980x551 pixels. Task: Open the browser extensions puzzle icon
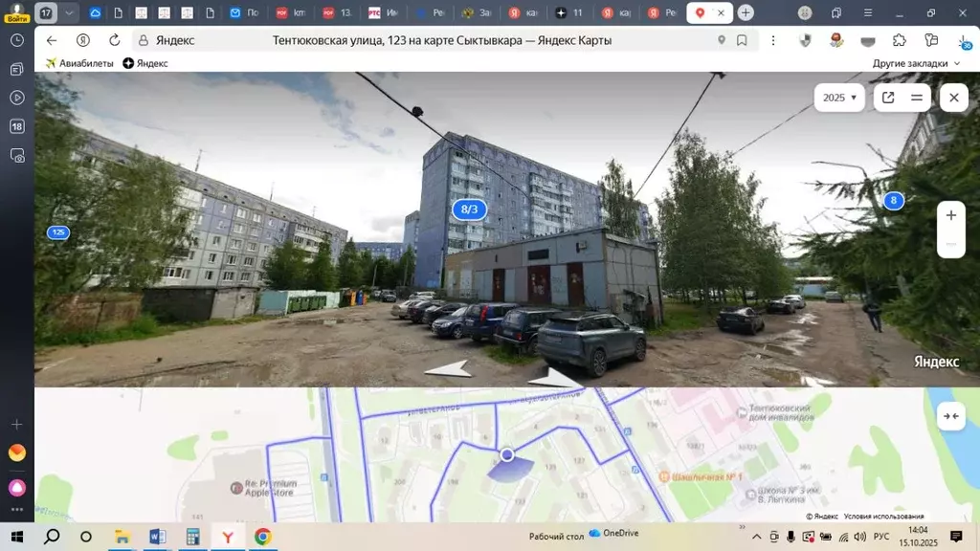coord(899,41)
